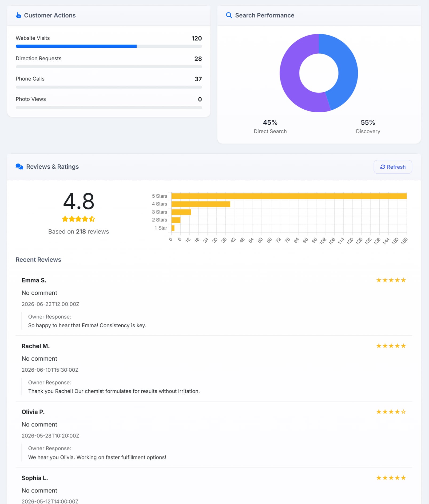Click the Search Performance heading
This screenshot has height=504, width=429.
tap(265, 15)
